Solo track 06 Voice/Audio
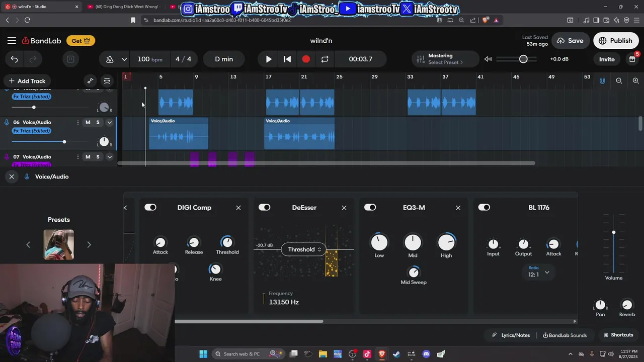Image resolution: width=644 pixels, height=362 pixels. click(x=98, y=122)
